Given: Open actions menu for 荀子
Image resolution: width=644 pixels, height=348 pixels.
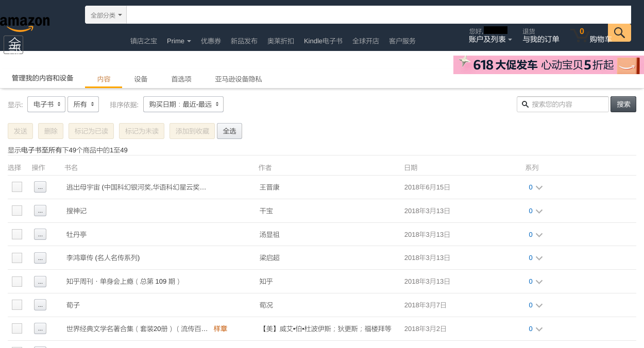Looking at the screenshot, I should [x=40, y=305].
